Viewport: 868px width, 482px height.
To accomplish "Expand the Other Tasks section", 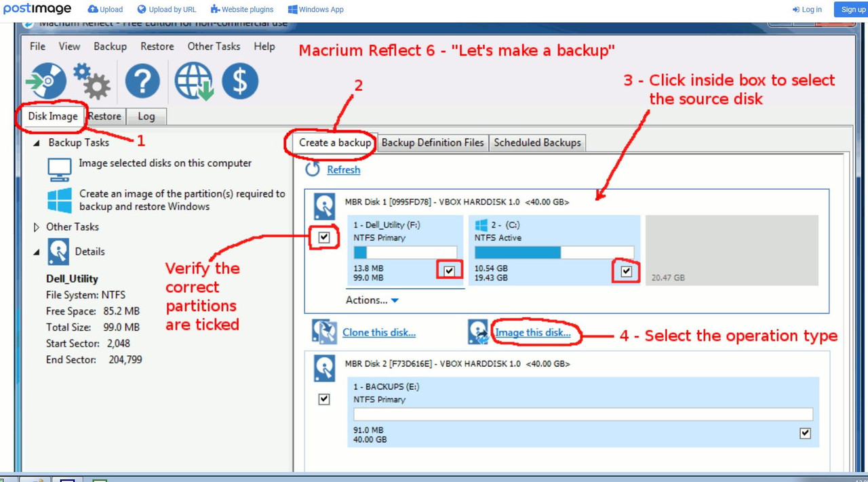I will click(x=36, y=227).
